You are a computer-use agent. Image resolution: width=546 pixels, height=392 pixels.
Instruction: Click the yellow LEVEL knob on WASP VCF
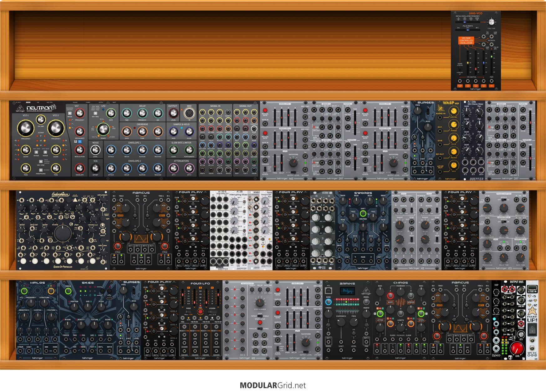click(x=453, y=111)
